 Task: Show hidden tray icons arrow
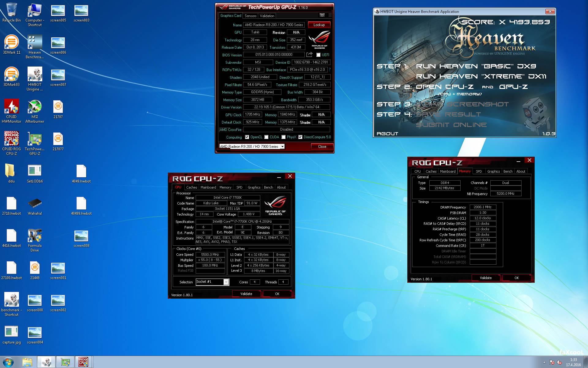(544, 362)
